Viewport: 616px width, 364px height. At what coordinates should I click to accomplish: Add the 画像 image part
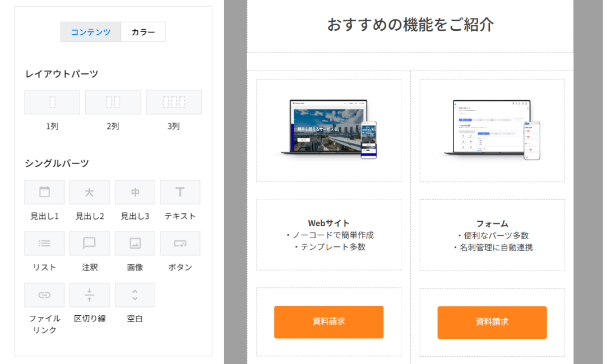coord(135,244)
